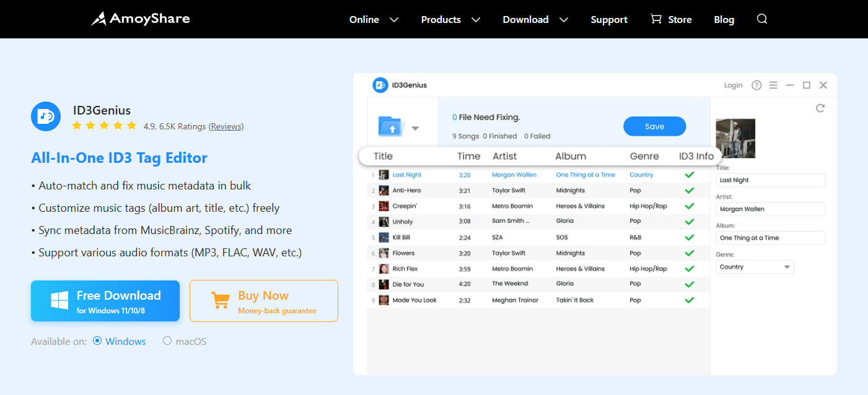This screenshot has width=868, height=395.
Task: Click the Album input field
Action: tap(770, 238)
